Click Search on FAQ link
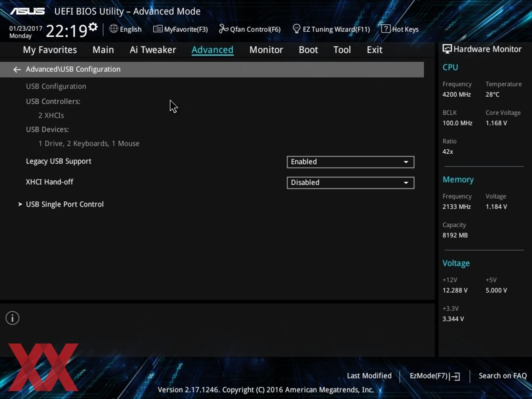Image resolution: width=532 pixels, height=399 pixels. click(x=503, y=376)
